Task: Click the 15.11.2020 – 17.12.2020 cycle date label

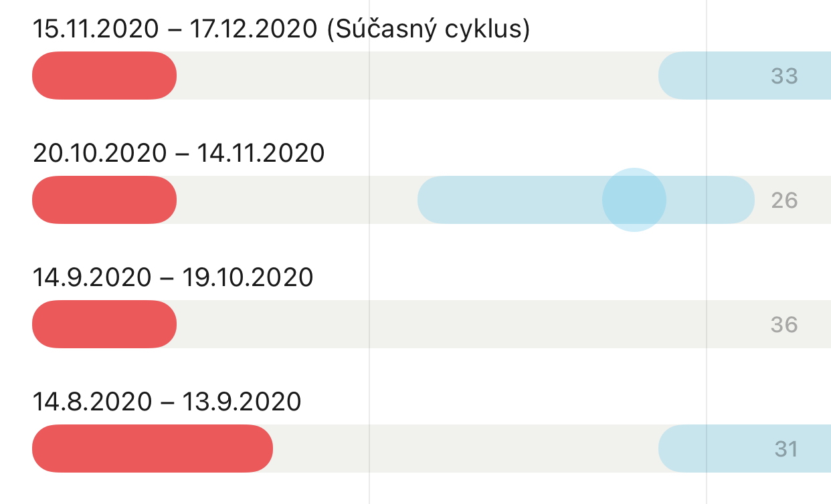Action: point(281,29)
